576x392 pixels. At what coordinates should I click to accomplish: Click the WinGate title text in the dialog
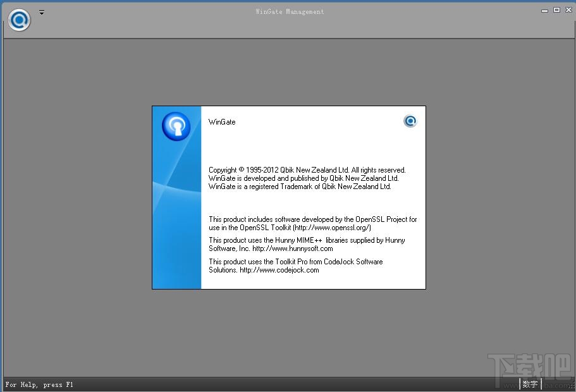click(x=222, y=122)
